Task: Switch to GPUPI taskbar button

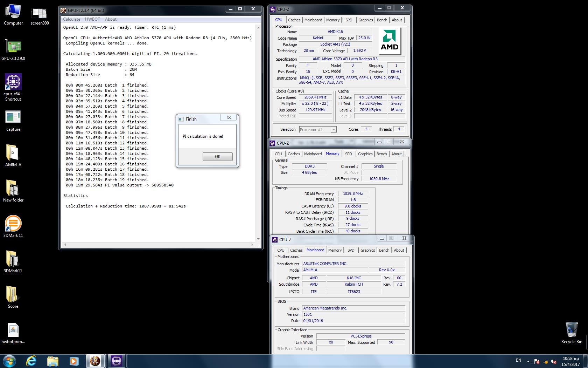Action: [95, 361]
